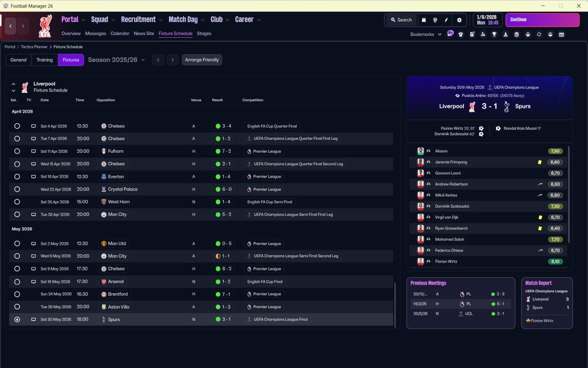Click the up chevron beside Liverpool Fixture Schedule

point(13,84)
